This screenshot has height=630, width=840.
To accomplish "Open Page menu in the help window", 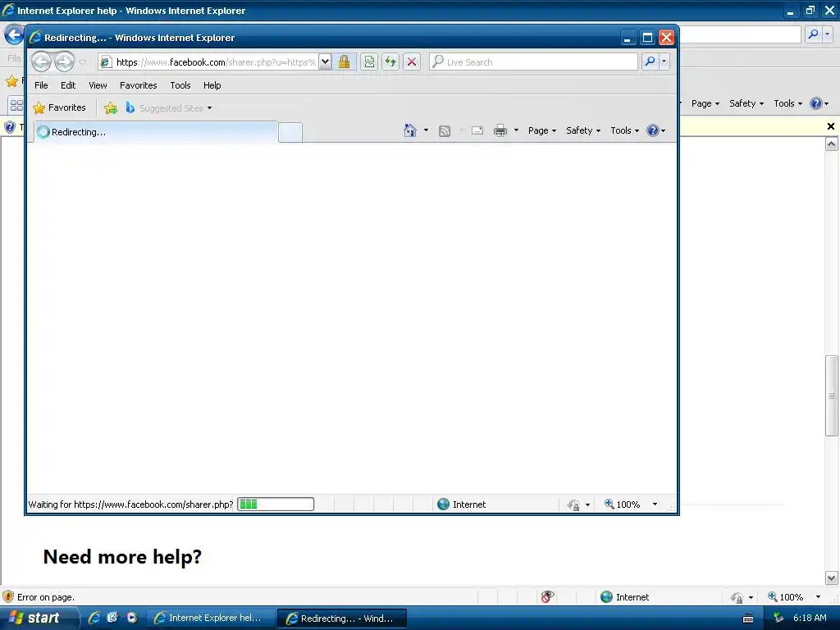I will 705,103.
